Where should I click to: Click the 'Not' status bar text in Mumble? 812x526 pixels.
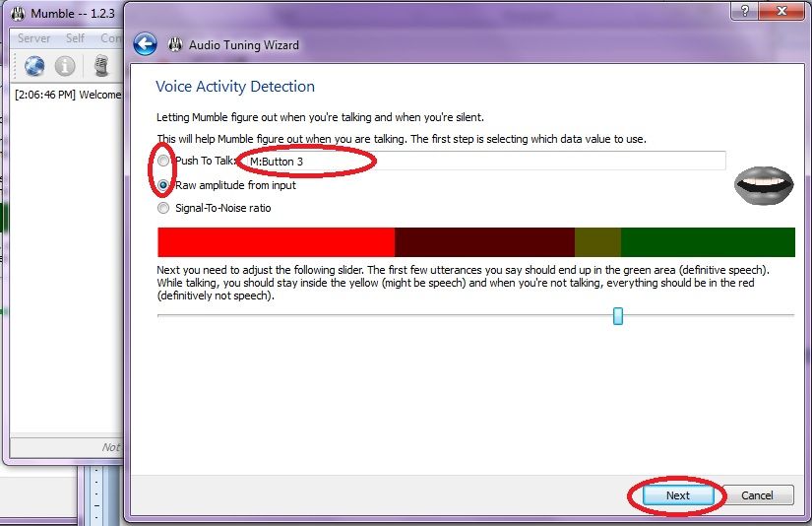click(111, 447)
